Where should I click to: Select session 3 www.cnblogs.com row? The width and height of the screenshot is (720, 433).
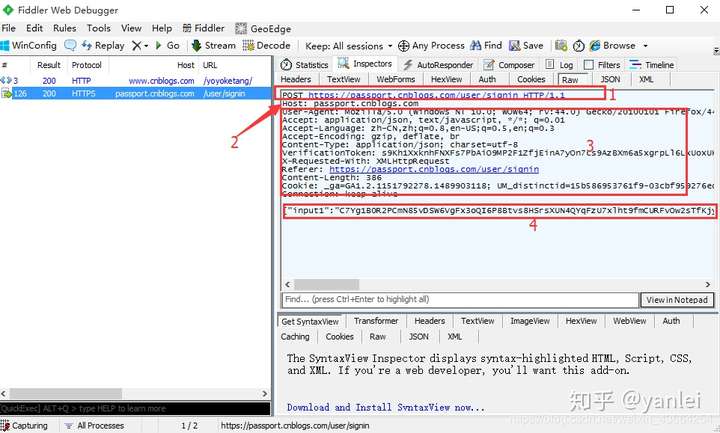136,81
